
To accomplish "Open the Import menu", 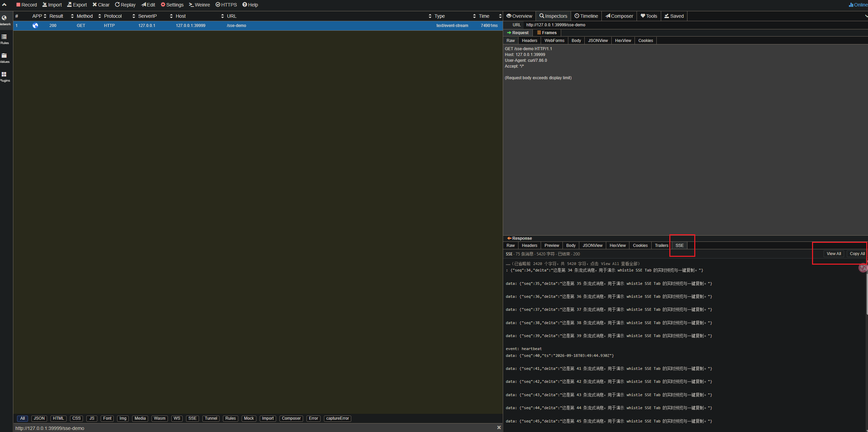I will [x=52, y=5].
